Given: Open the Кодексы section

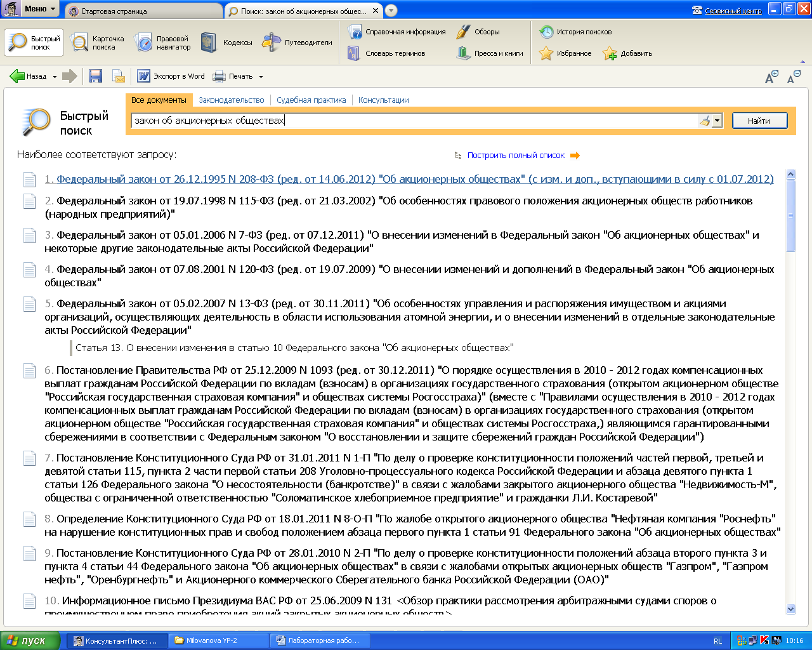Looking at the screenshot, I should (x=226, y=43).
